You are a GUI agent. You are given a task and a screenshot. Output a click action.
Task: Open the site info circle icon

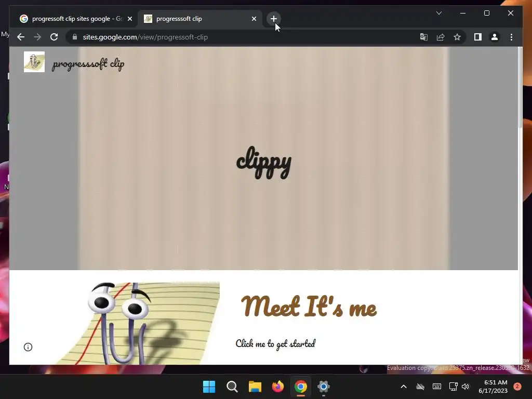coord(28,347)
